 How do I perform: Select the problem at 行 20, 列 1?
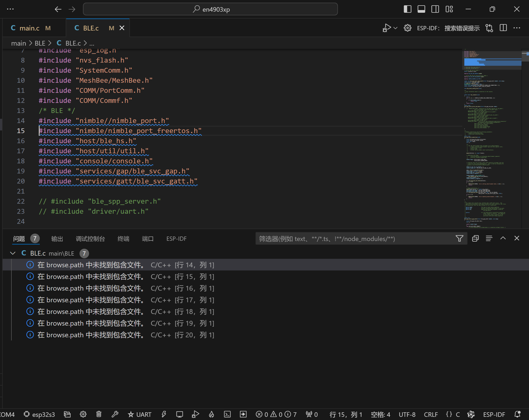[x=266, y=335]
